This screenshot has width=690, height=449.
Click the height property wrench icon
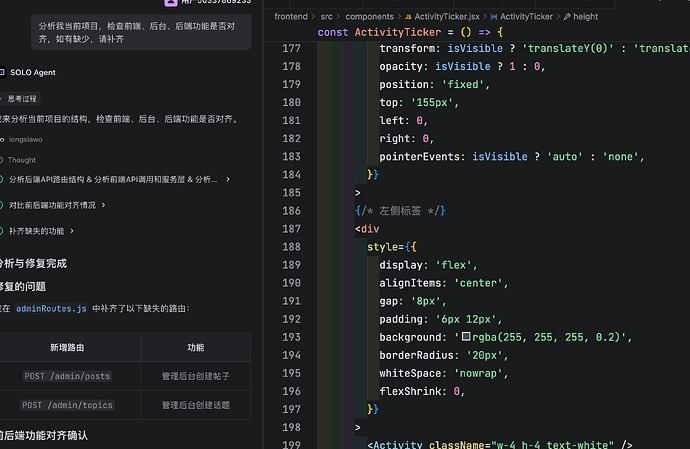point(567,17)
